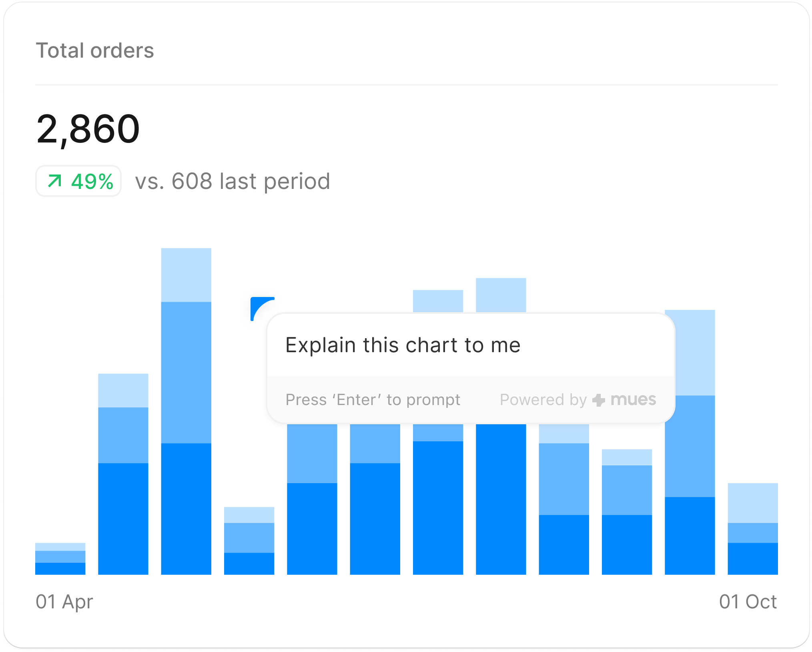Screen dimensions: 812x652
Task: Click the dark blue segment of the tallest bar
Action: [x=186, y=508]
